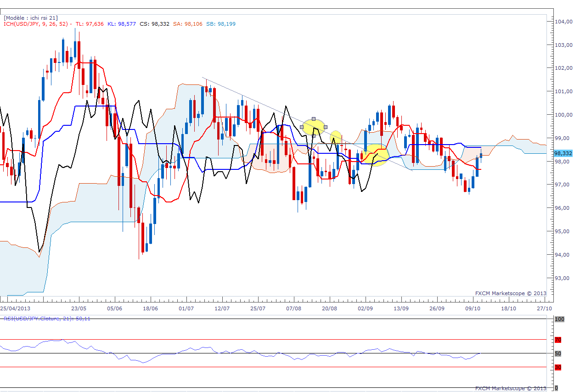580x392 pixels.
Task: Click the 50 level label on the RSI axis
Action: click(x=558, y=353)
